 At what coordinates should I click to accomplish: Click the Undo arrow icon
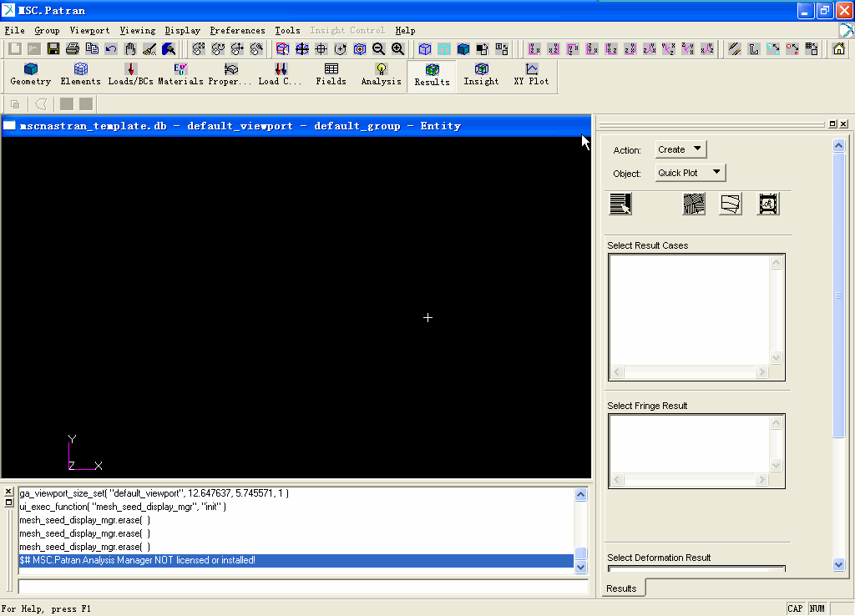(x=111, y=49)
